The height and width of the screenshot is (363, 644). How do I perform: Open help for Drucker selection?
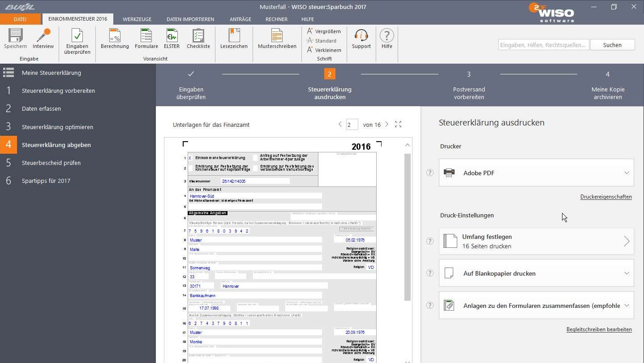pos(430,173)
